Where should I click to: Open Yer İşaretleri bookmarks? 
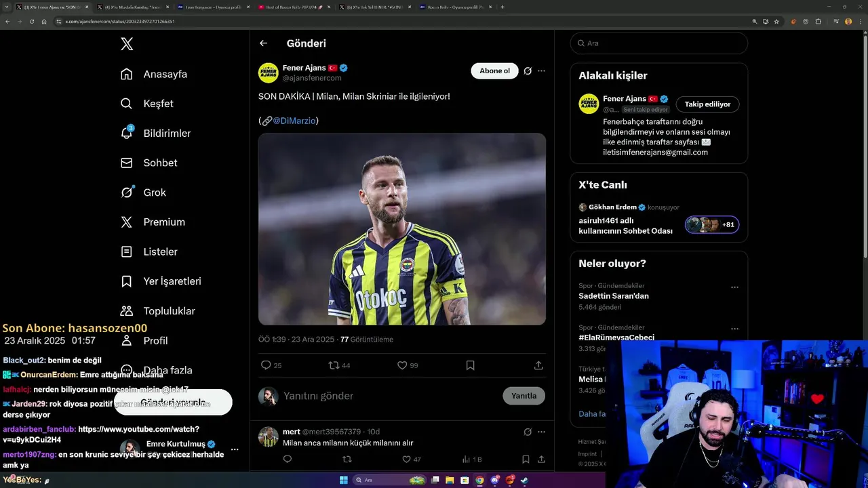161,281
